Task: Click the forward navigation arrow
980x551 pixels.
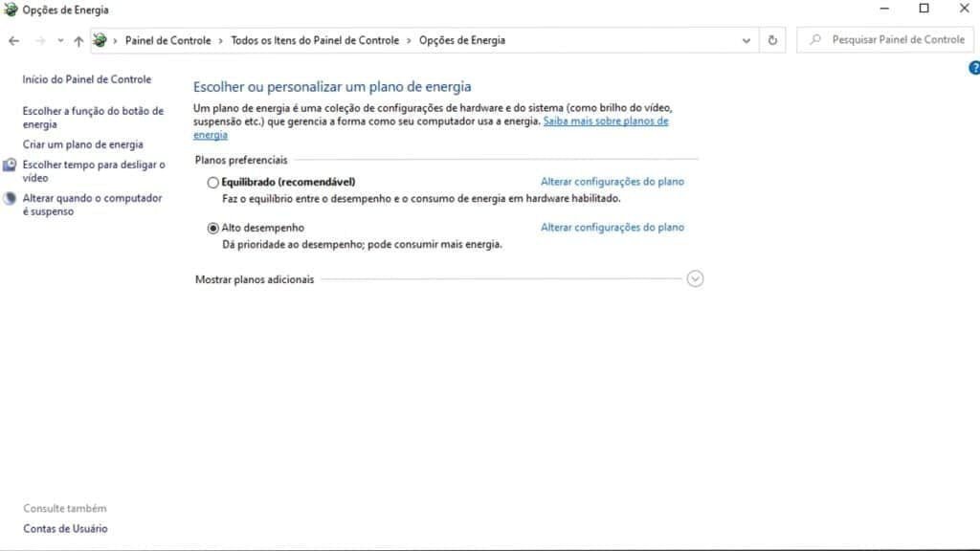Action: [x=40, y=41]
